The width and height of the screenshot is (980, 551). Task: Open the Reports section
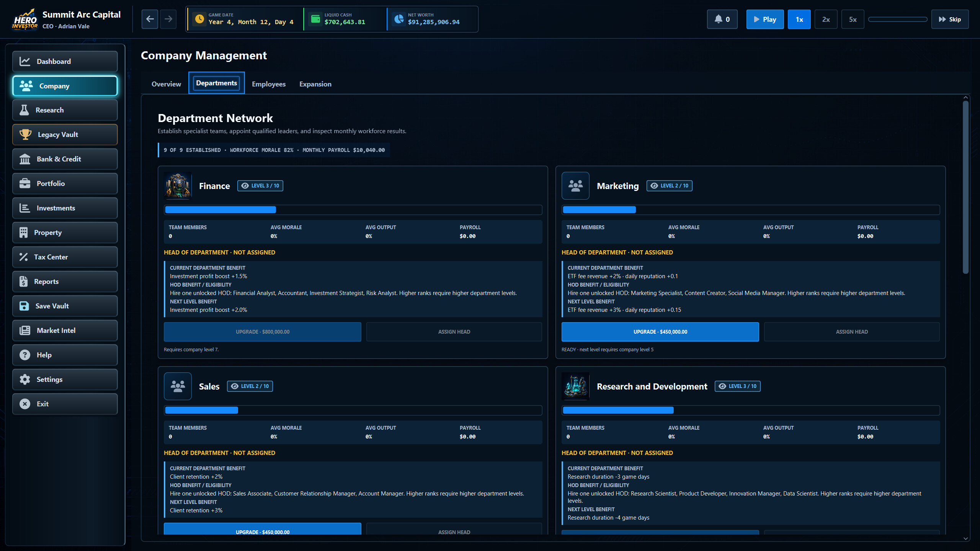click(x=65, y=282)
